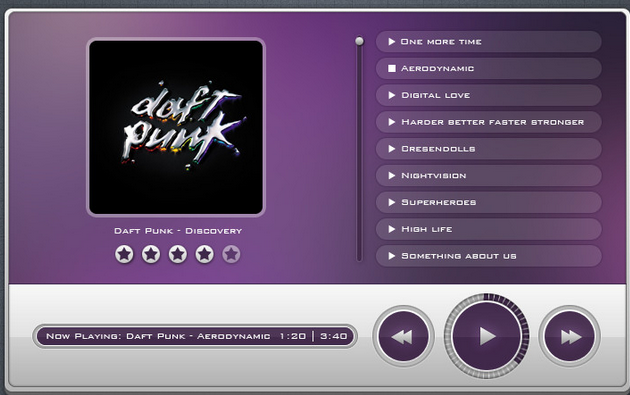Click the rewind button
630x395 pixels.
tap(403, 336)
